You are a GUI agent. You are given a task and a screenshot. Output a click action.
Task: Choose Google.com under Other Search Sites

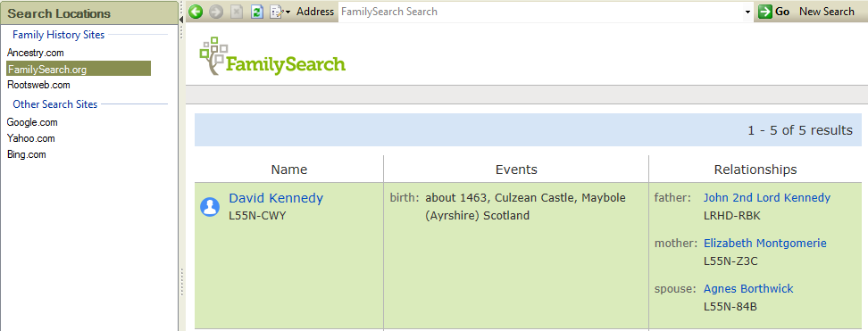(x=32, y=122)
